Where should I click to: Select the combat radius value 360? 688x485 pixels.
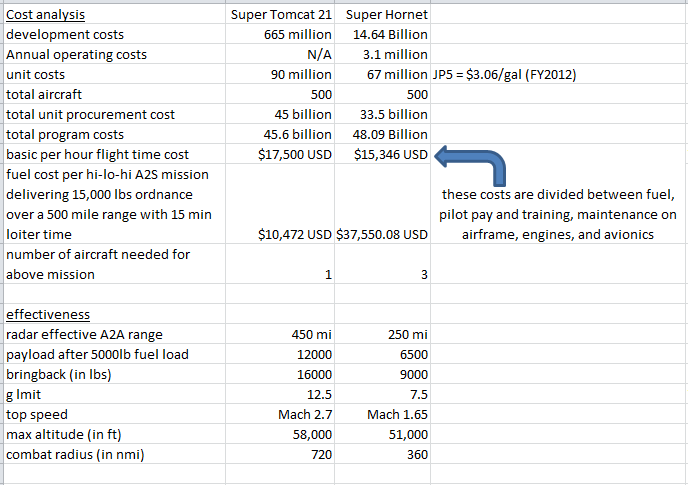[383, 453]
